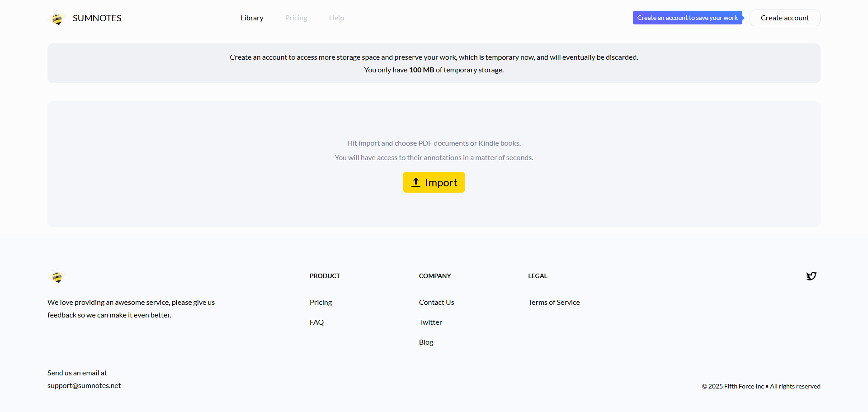This screenshot has width=868, height=412.
Task: Go to Pricing in the top navigation
Action: 296,18
